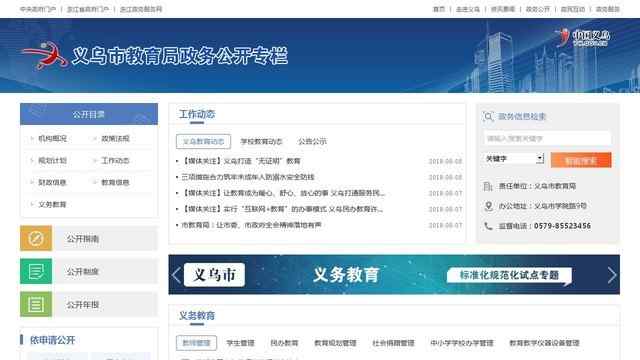Click the phone icon beside 监督电话
Viewport: 640px width, 360px height.
[x=488, y=226]
